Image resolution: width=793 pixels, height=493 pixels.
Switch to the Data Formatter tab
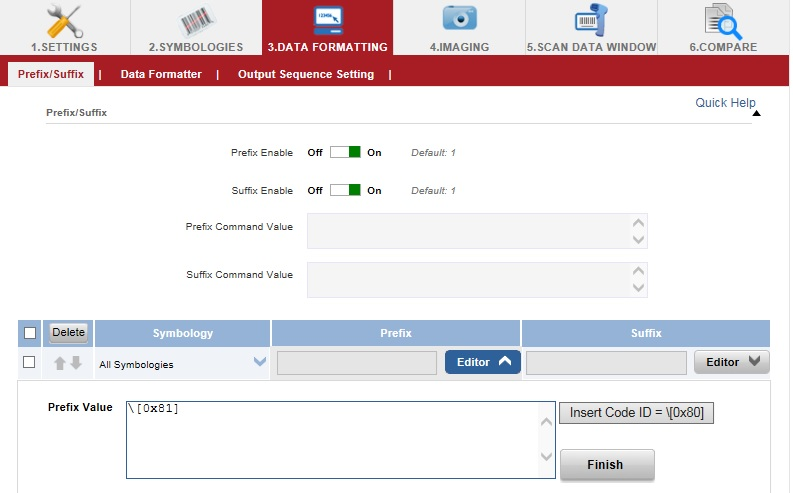[x=161, y=74]
